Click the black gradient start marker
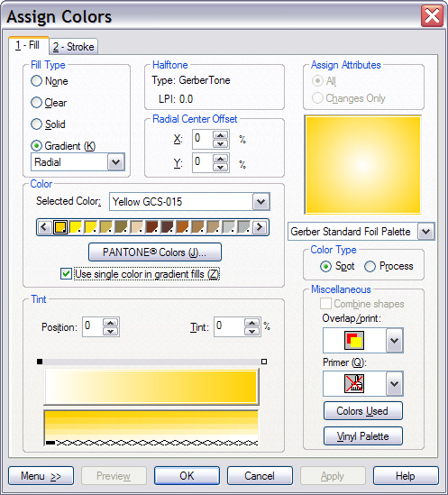Image resolution: width=448 pixels, height=495 pixels. [40, 362]
